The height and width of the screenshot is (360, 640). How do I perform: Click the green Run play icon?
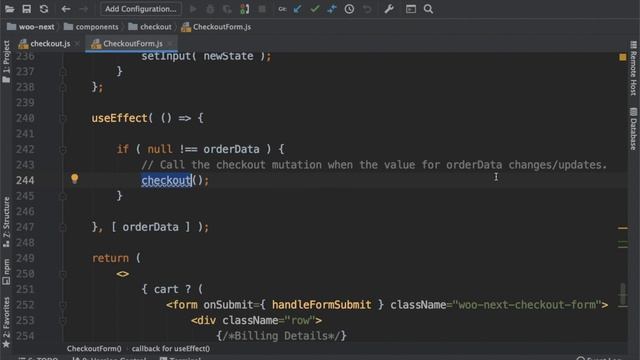[x=193, y=9]
